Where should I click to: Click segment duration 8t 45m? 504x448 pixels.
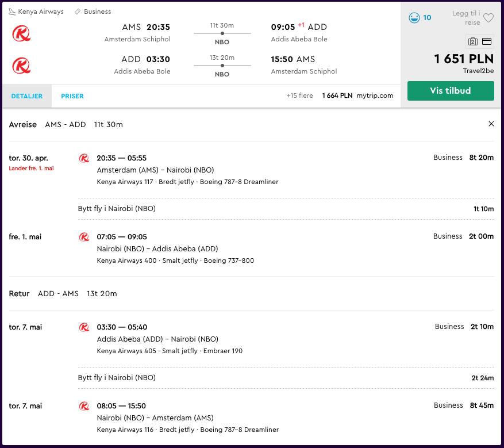pos(482,405)
